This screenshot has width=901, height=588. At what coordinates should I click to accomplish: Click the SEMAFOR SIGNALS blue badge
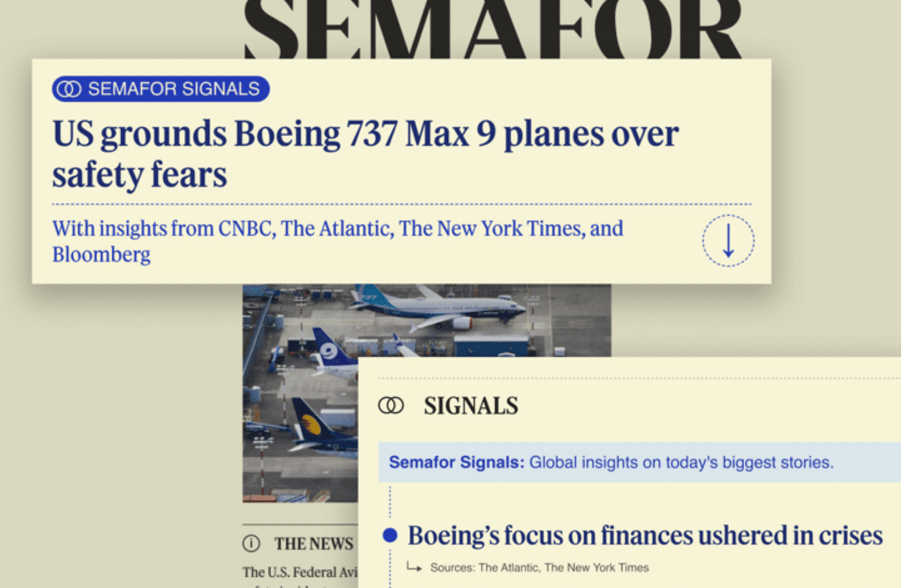(160, 89)
